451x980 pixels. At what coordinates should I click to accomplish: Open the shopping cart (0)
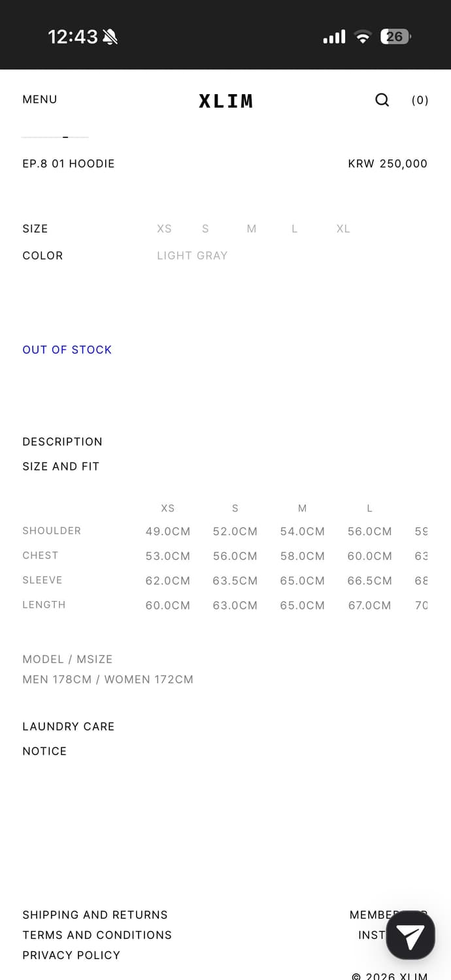(x=420, y=100)
